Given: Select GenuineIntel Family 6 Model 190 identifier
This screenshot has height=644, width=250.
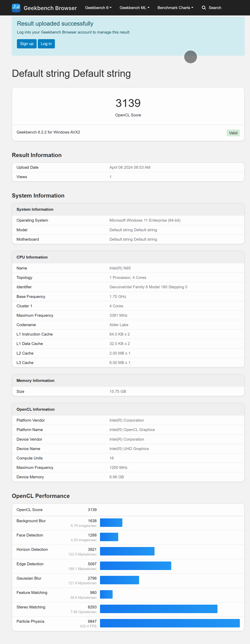Looking at the screenshot, I should pos(148,287).
